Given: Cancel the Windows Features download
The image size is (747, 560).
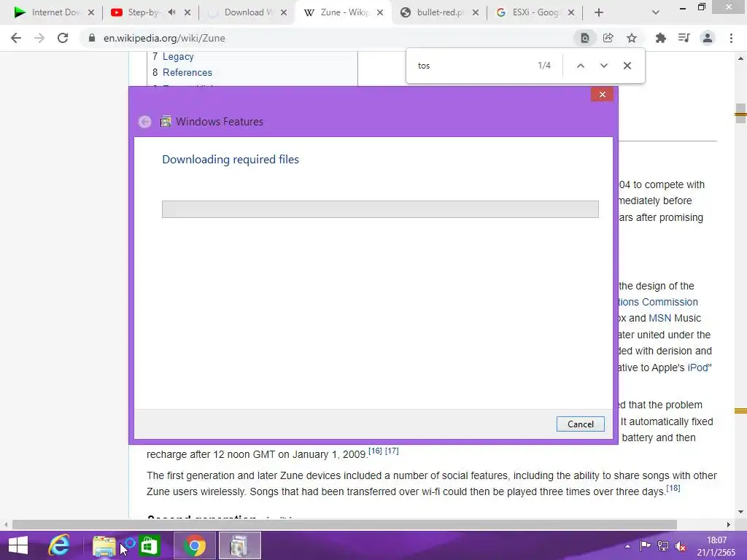Looking at the screenshot, I should pyautogui.click(x=580, y=424).
